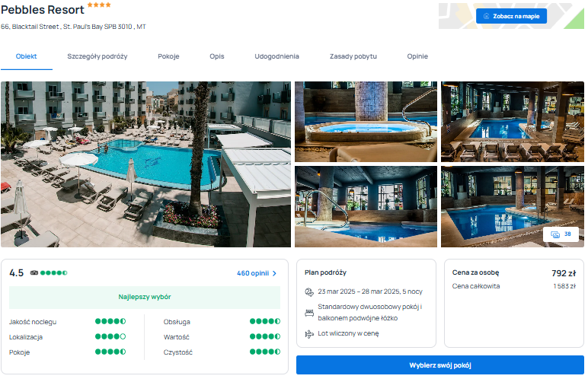Switch to the Obiekt tab
This screenshot has height=379, width=588.
coord(26,56)
